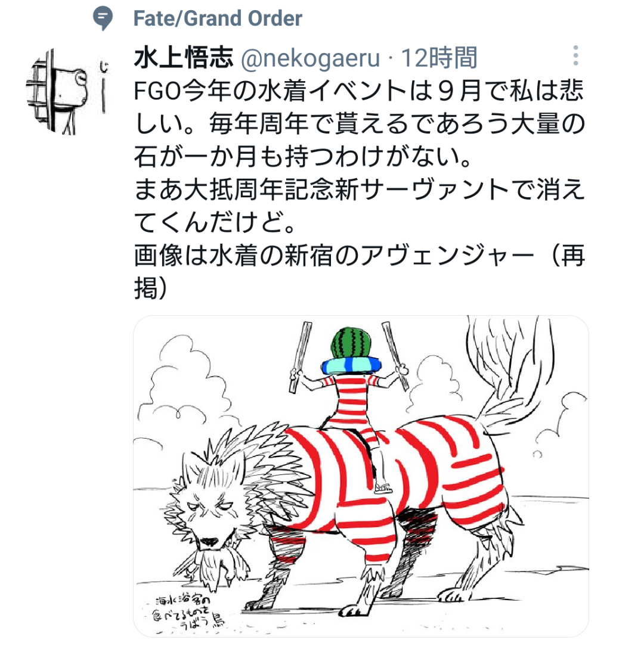Click the 12時間 timestamp
The height and width of the screenshot is (652, 644).
pos(439,58)
